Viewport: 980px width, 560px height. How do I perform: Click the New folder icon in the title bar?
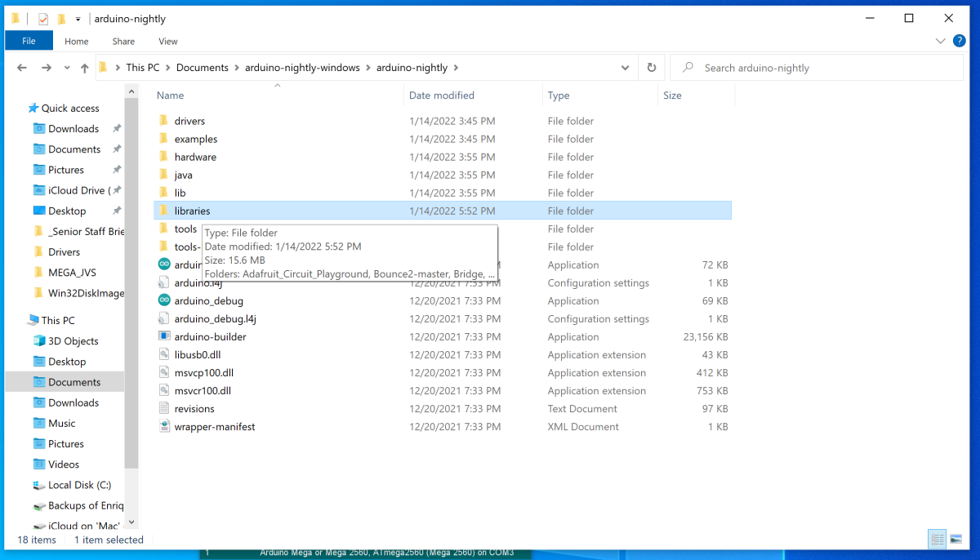click(x=61, y=19)
